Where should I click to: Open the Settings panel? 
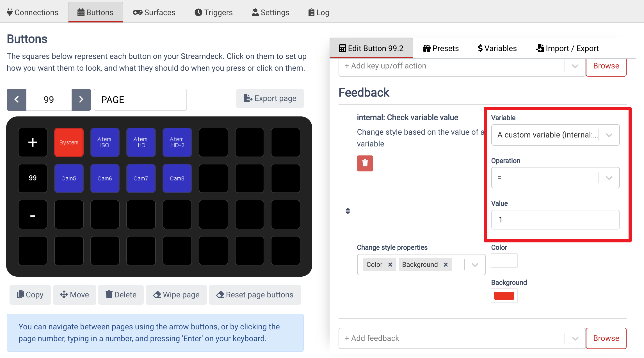[270, 12]
